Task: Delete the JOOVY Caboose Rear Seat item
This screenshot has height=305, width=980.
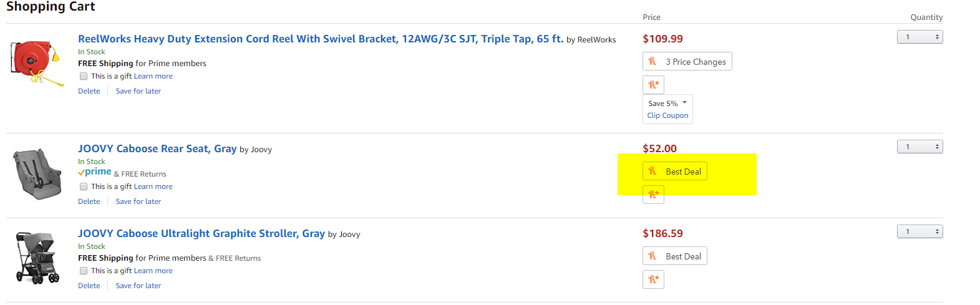Action: click(x=89, y=201)
